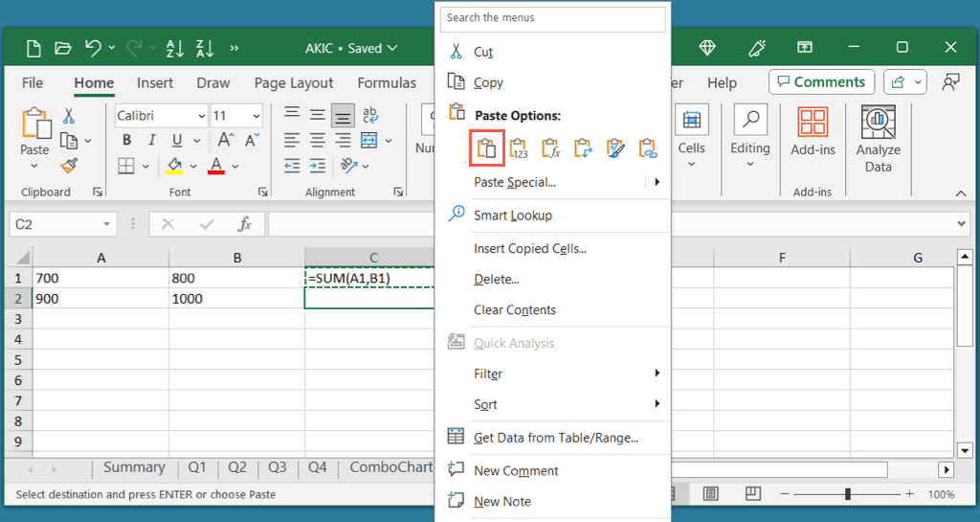Click the yellow fill color swatch button
980x522 pixels.
point(174,166)
